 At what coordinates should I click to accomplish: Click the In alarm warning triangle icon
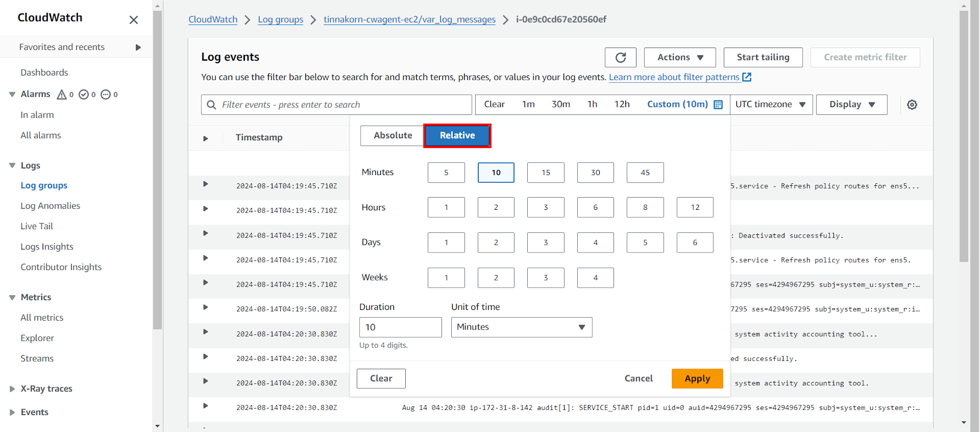[62, 94]
